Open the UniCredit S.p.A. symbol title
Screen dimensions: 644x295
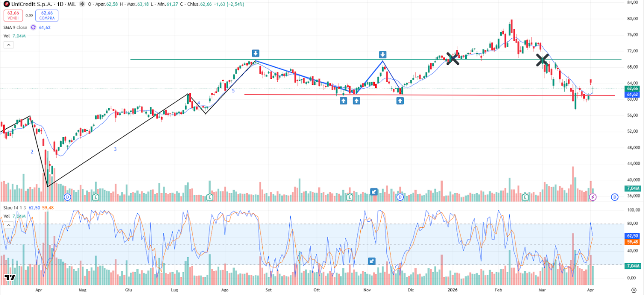(x=32, y=4)
